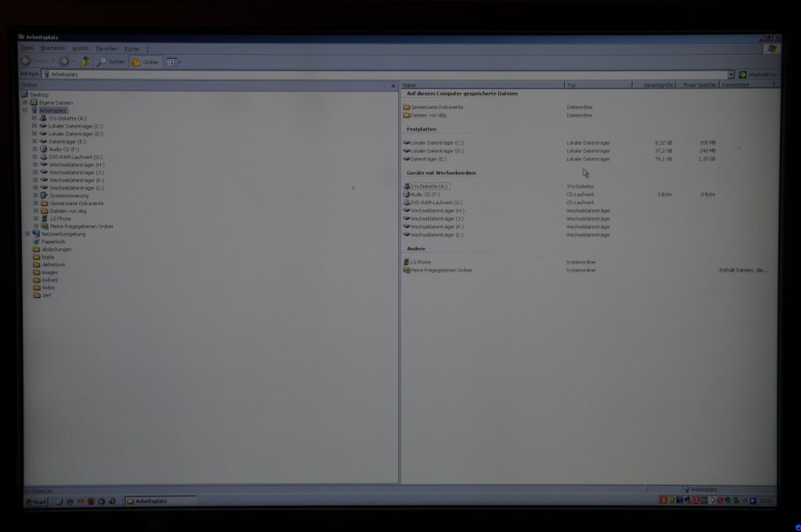Select the LG Phone item in the list
The height and width of the screenshot is (532, 801).
click(x=420, y=262)
